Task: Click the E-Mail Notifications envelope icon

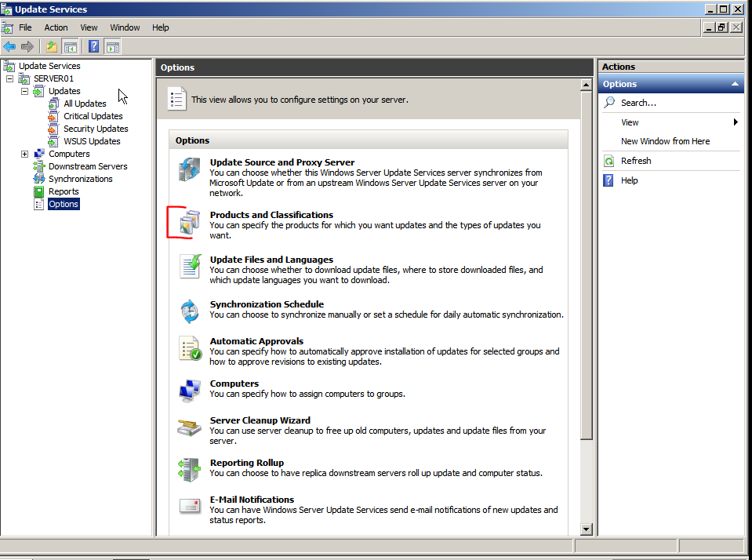Action: pos(190,506)
